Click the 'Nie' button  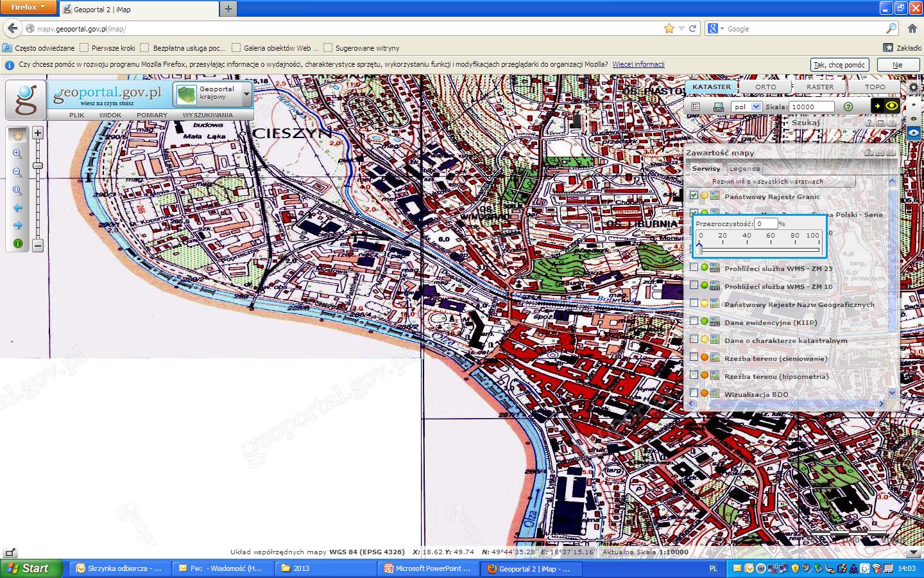[x=897, y=65]
